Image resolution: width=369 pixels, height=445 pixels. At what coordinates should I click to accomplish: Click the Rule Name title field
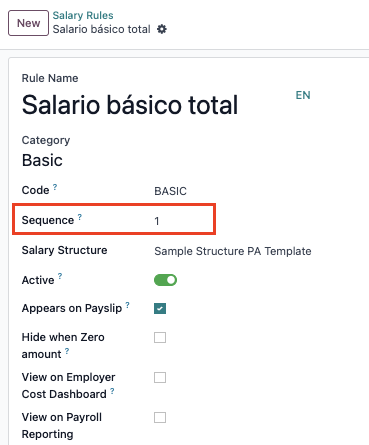157,105
